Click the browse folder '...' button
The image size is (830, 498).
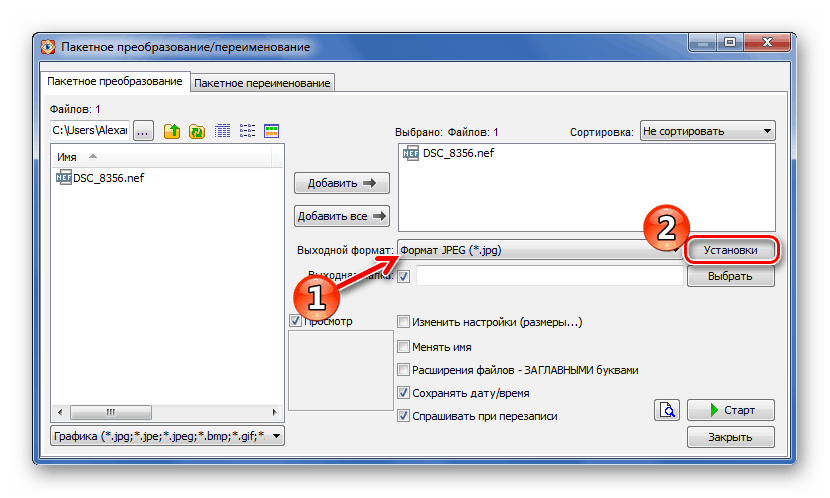coord(143,131)
